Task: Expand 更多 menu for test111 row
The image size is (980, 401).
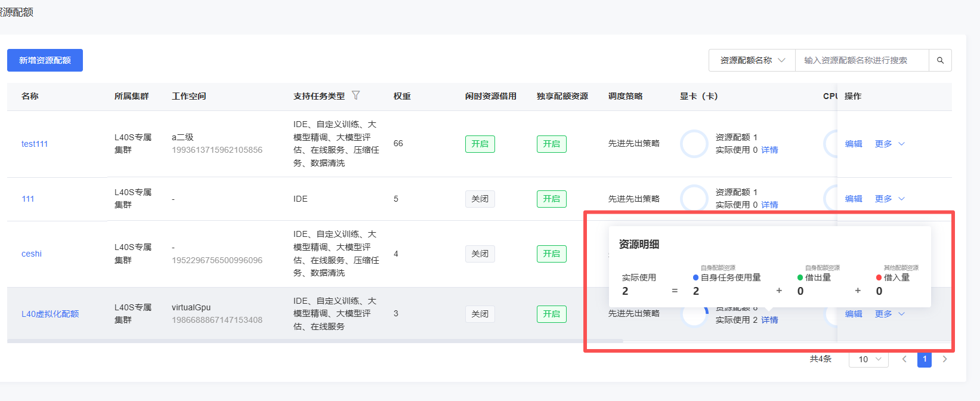Action: click(x=889, y=144)
